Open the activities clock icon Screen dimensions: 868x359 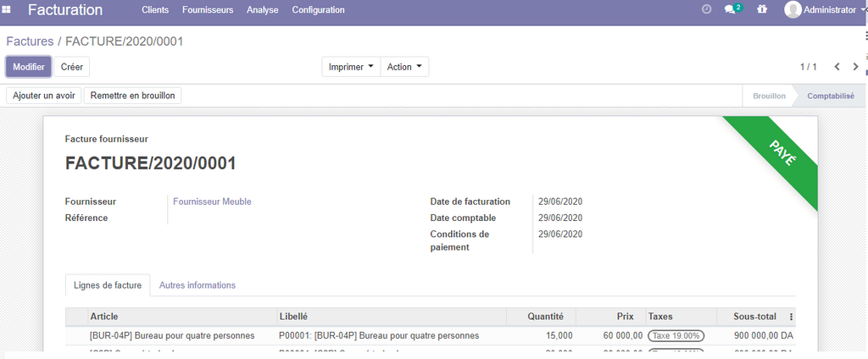[x=707, y=10]
